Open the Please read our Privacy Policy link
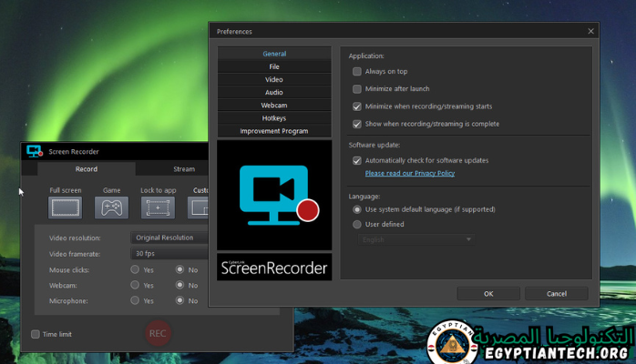 409,173
